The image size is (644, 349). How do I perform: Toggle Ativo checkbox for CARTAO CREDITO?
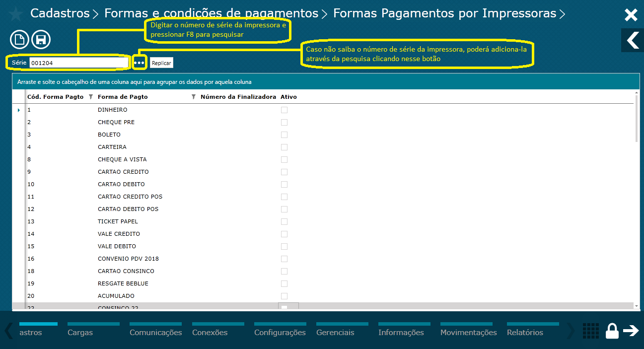[x=284, y=172]
